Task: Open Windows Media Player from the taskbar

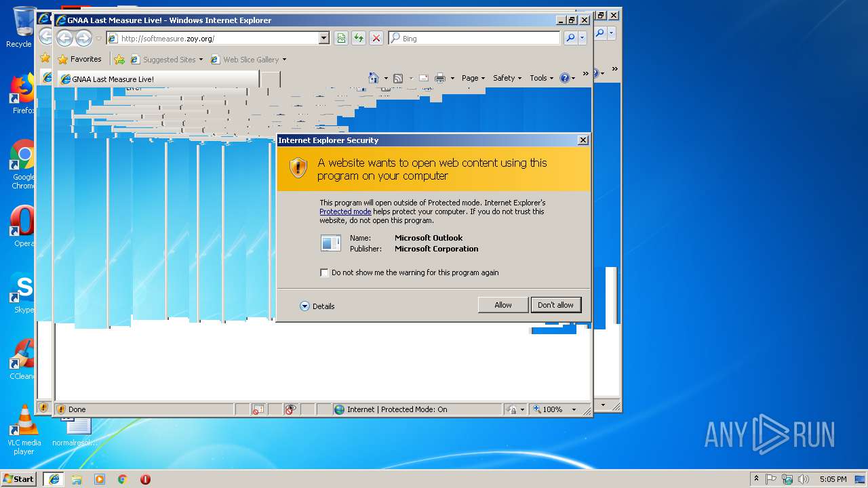Action: tap(100, 479)
